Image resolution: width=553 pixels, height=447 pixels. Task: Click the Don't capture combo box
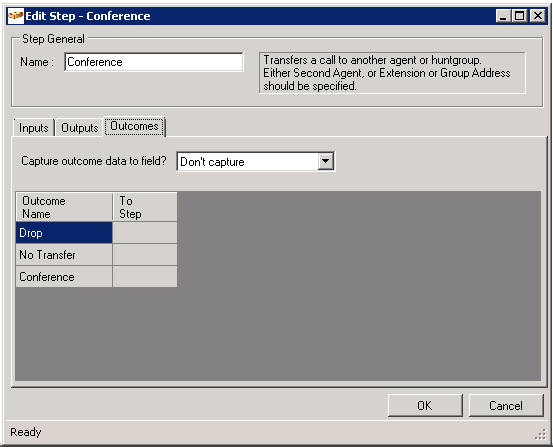[256, 162]
